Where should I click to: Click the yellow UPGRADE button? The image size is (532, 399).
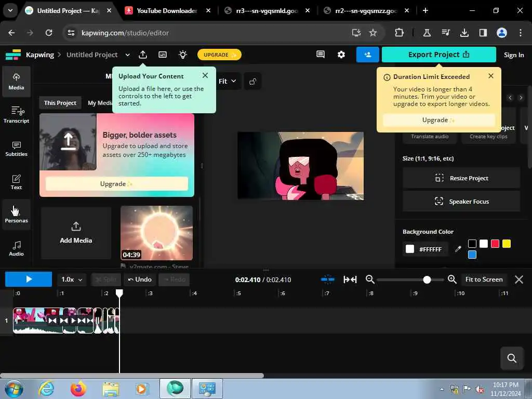point(219,55)
